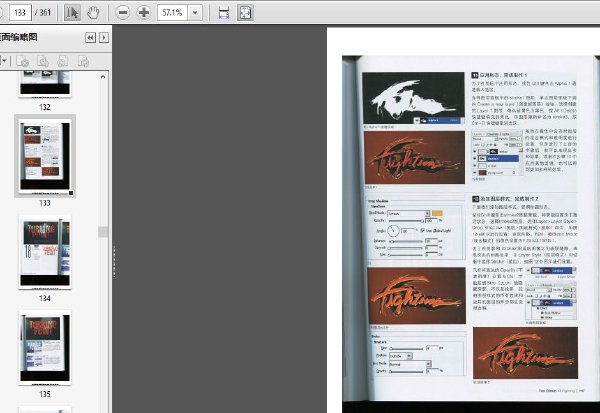This screenshot has width=600, height=413.
Task: Zoom out with the minus button
Action: [x=122, y=13]
